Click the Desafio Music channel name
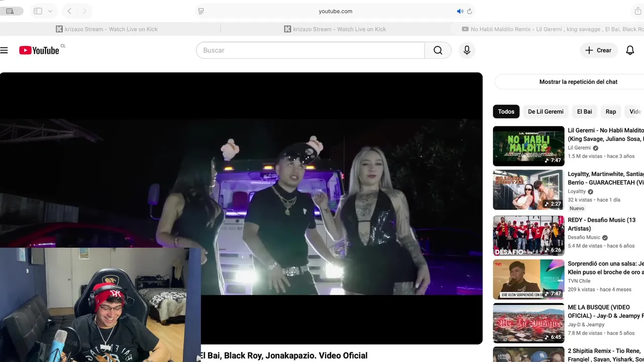 [x=584, y=237]
